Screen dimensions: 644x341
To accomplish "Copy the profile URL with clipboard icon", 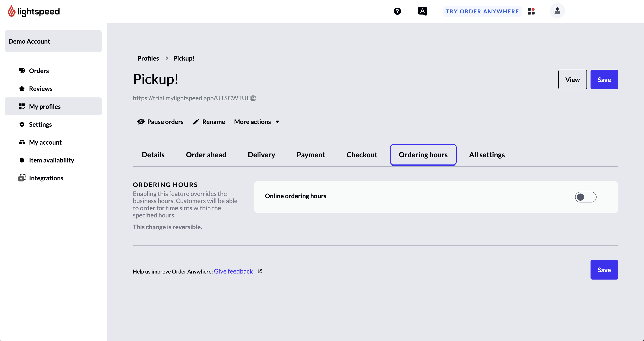I will click(x=253, y=98).
